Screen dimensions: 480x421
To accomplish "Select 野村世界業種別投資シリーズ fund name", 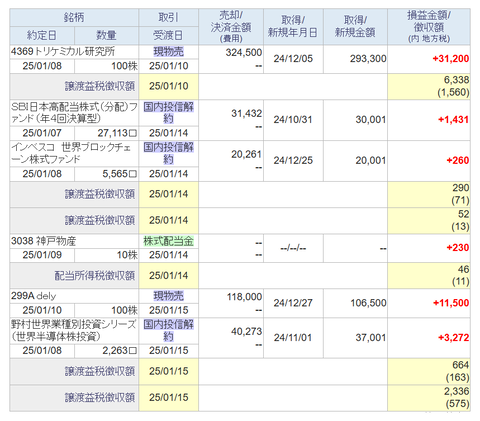I will coord(73,330).
